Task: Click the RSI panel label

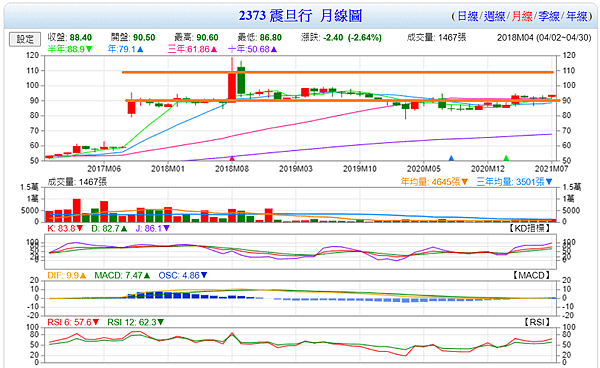Action: [537, 322]
